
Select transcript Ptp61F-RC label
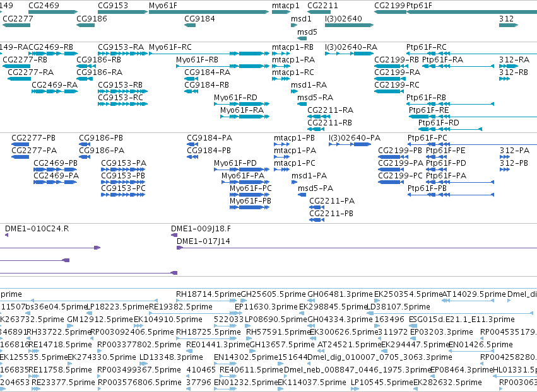coord(427,47)
